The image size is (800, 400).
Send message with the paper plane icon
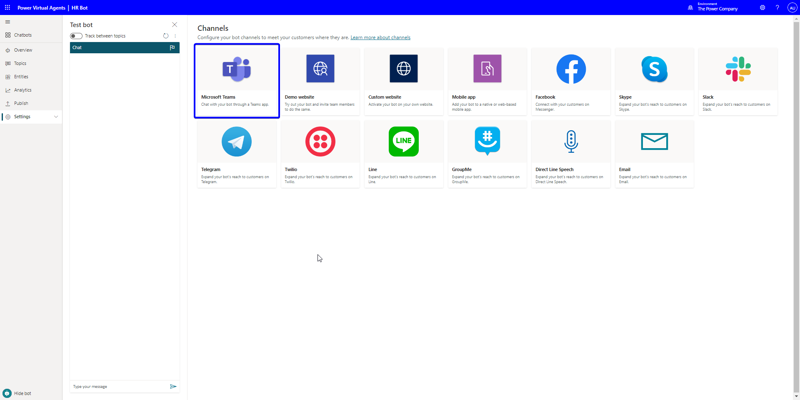[x=173, y=387]
